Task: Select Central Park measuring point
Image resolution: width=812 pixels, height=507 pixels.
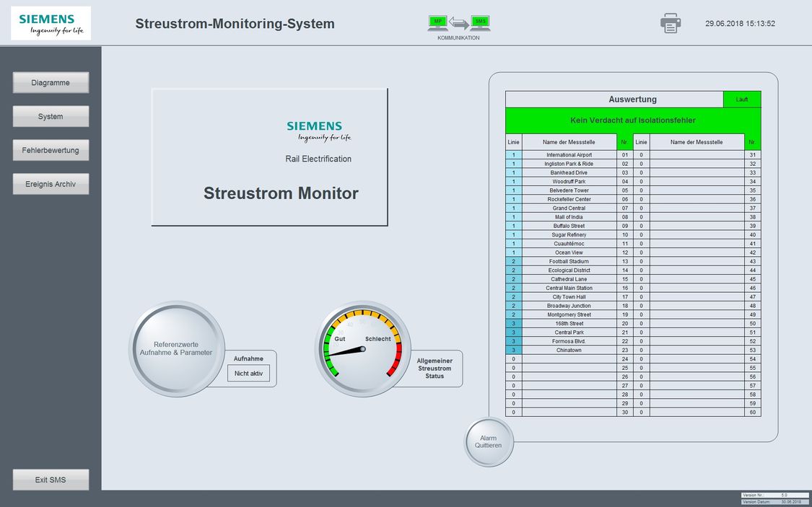Action: [569, 332]
